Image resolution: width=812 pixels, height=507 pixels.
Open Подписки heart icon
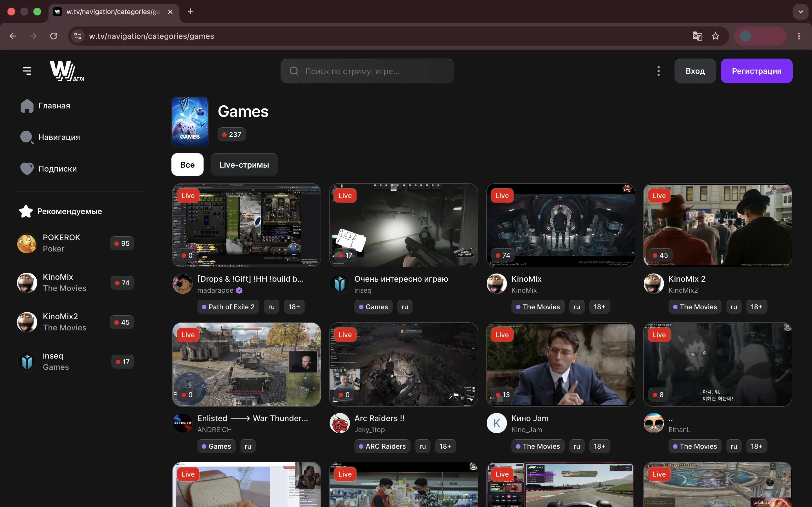pos(27,169)
